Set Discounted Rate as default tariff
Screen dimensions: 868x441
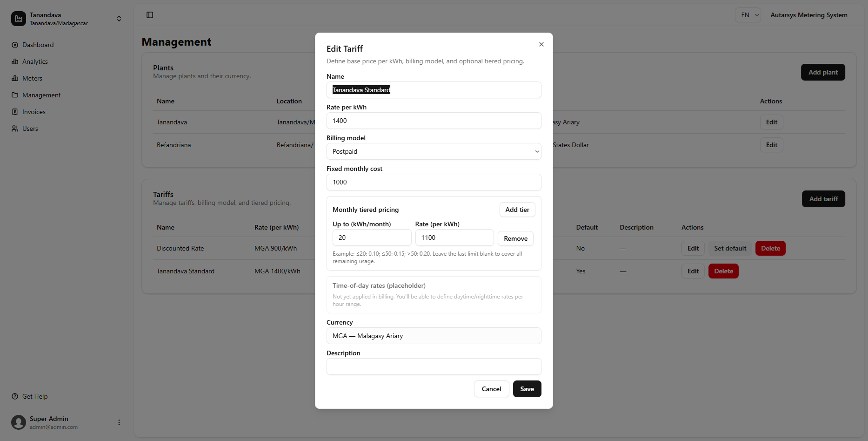click(729, 248)
